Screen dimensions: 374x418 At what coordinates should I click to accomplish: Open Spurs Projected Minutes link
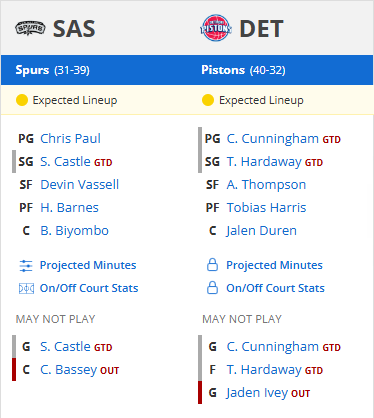(x=88, y=265)
